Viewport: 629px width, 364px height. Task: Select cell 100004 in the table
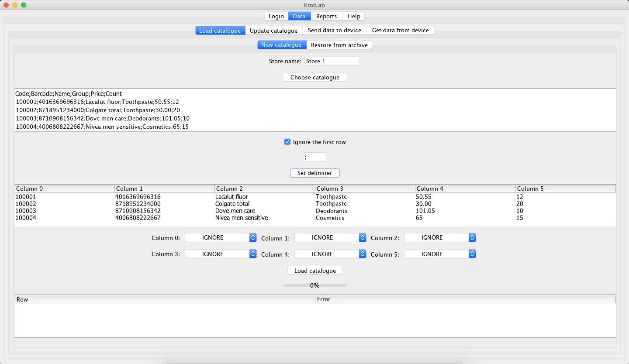[65, 218]
